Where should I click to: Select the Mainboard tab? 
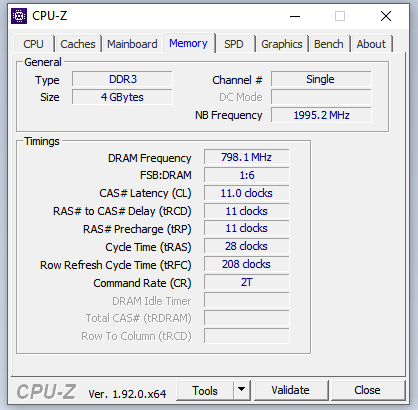(x=132, y=44)
